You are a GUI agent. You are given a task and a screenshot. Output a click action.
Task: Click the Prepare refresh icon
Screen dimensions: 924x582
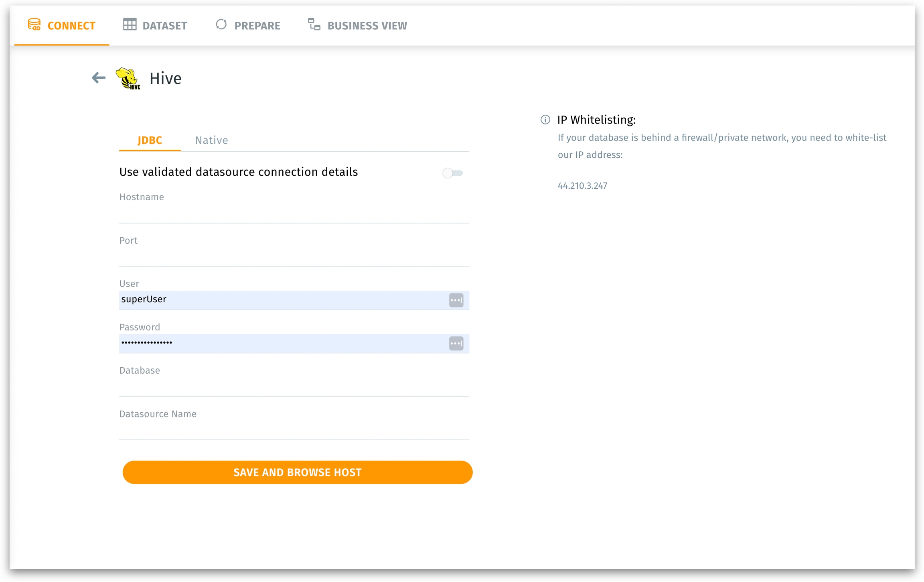(x=221, y=25)
